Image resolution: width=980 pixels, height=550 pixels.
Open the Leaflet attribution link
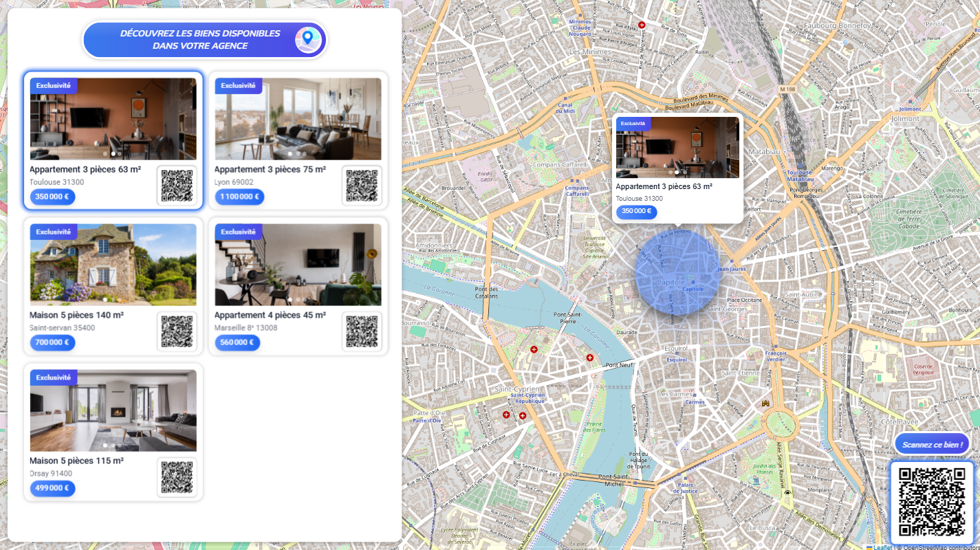[882, 547]
